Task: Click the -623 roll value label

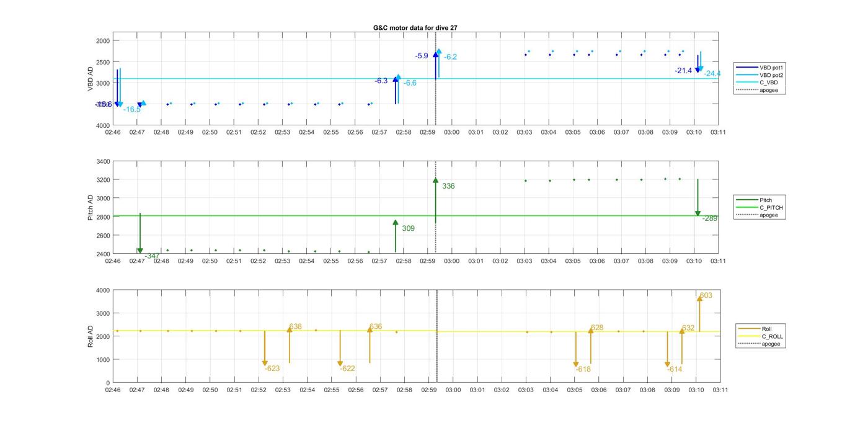Action: tap(272, 369)
